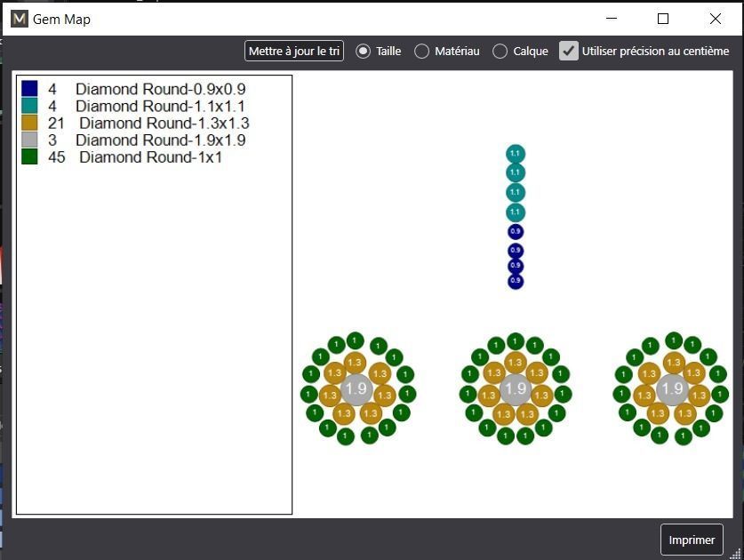Select the Matériau radio option
The image size is (744, 560).
point(421,51)
